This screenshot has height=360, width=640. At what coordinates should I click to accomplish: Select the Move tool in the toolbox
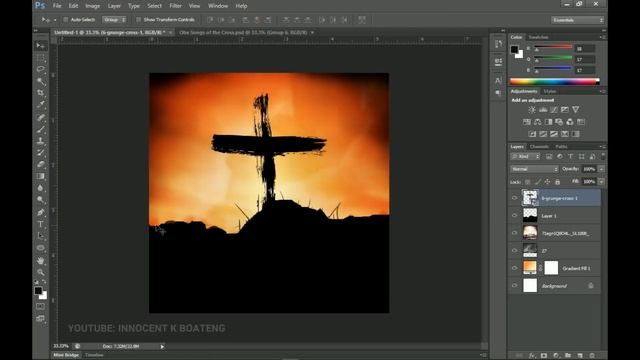click(x=40, y=45)
